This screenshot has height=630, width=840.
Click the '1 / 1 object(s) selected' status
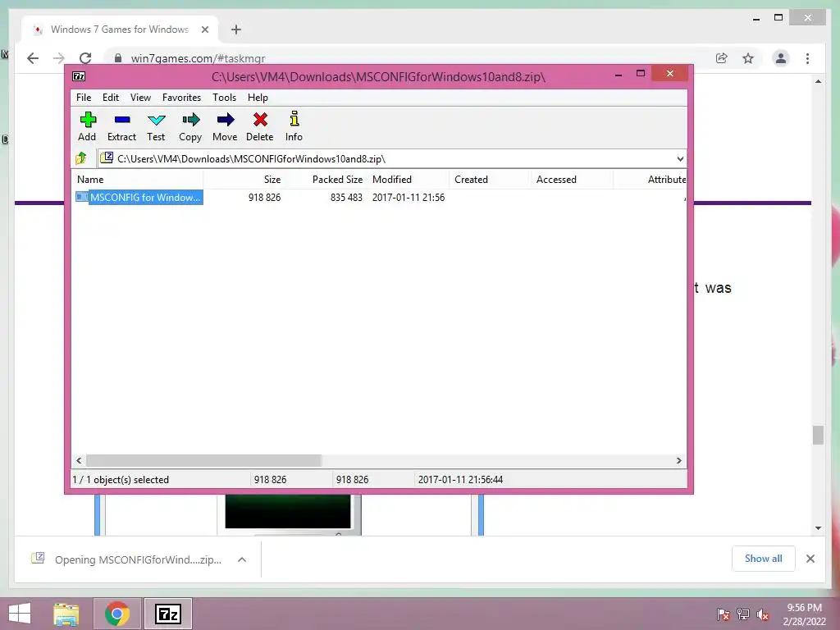121,479
